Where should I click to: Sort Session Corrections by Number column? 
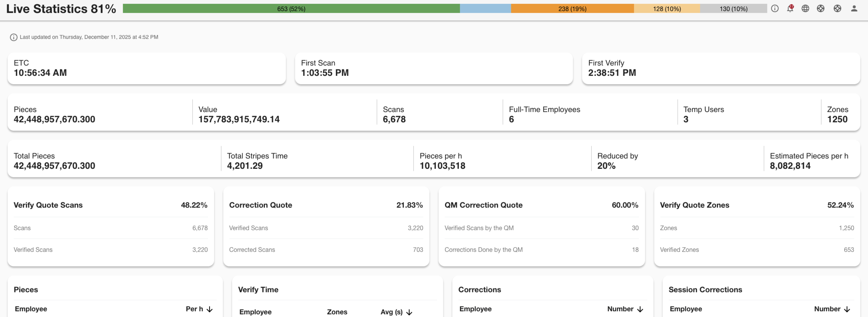tap(847, 309)
